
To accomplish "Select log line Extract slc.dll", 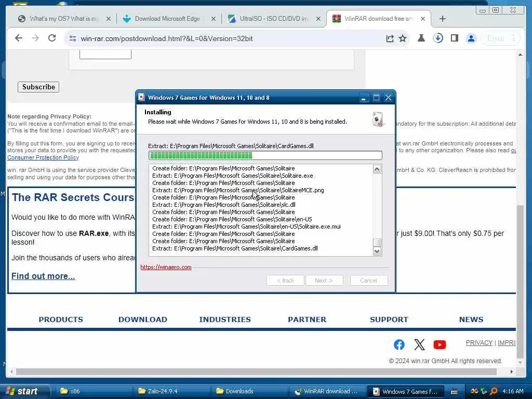I will coord(224,205).
